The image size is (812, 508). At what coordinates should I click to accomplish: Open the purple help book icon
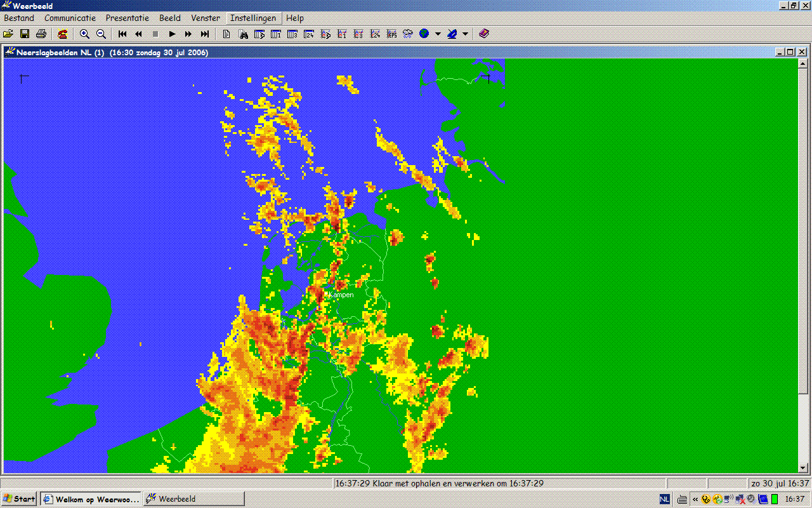coord(484,34)
